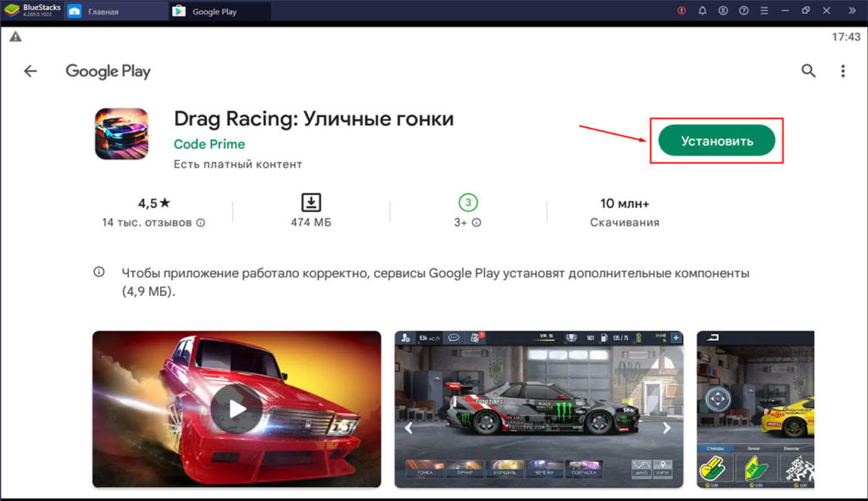The height and width of the screenshot is (501, 868).
Task: Open the yellow car garage screenshot
Action: point(755,409)
